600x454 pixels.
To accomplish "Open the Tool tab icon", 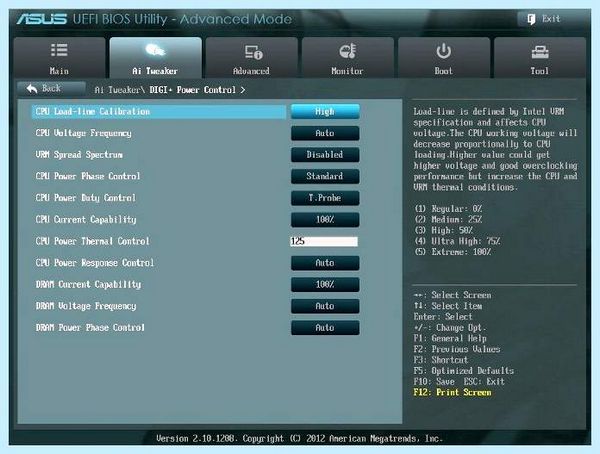I will [540, 52].
